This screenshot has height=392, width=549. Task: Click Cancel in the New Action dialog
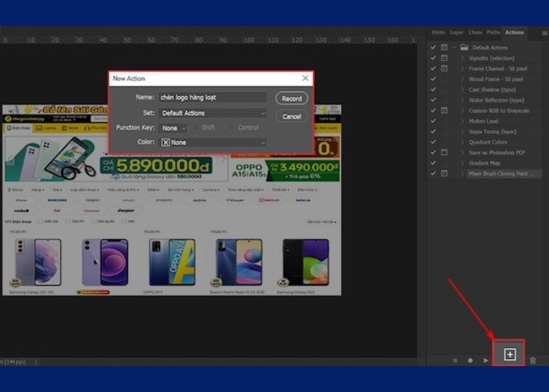[x=291, y=116]
